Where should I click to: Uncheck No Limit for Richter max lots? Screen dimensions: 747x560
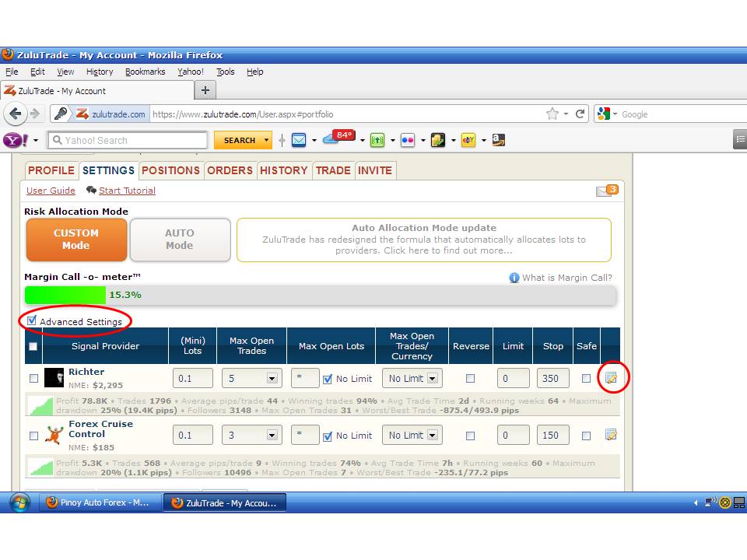(328, 379)
